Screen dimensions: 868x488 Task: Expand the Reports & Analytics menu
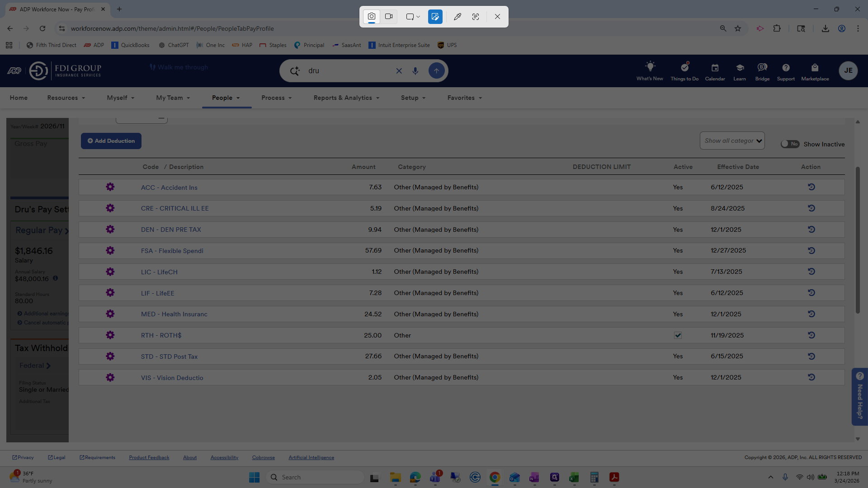pos(346,98)
